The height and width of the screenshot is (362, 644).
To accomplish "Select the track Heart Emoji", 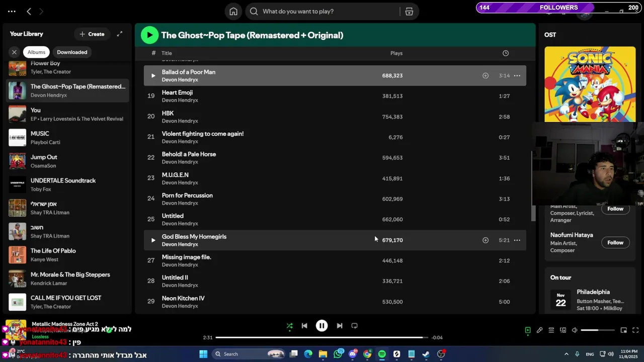I will [x=335, y=96].
